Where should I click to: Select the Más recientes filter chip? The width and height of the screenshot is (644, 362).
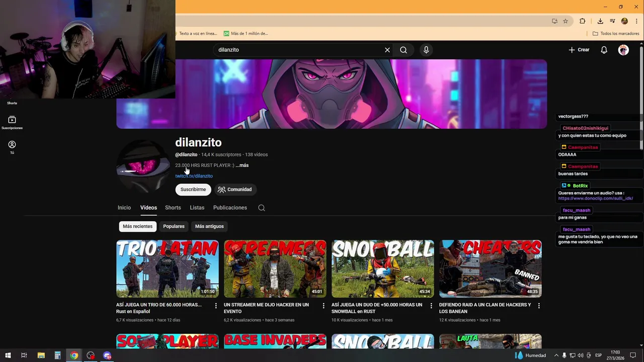click(x=137, y=226)
